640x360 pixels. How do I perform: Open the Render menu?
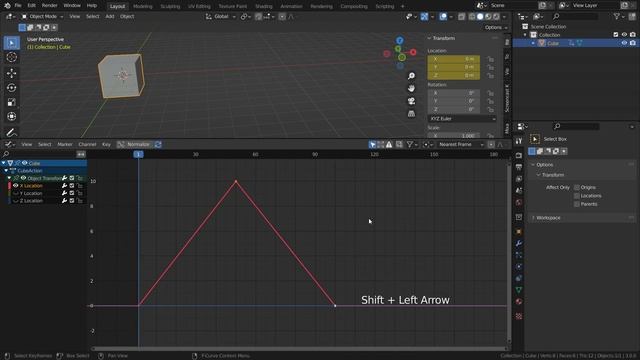click(49, 6)
